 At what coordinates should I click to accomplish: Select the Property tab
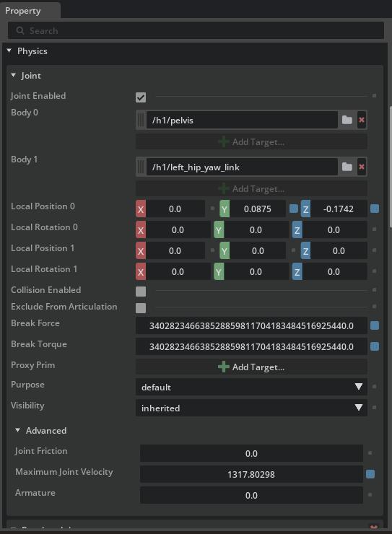23,11
